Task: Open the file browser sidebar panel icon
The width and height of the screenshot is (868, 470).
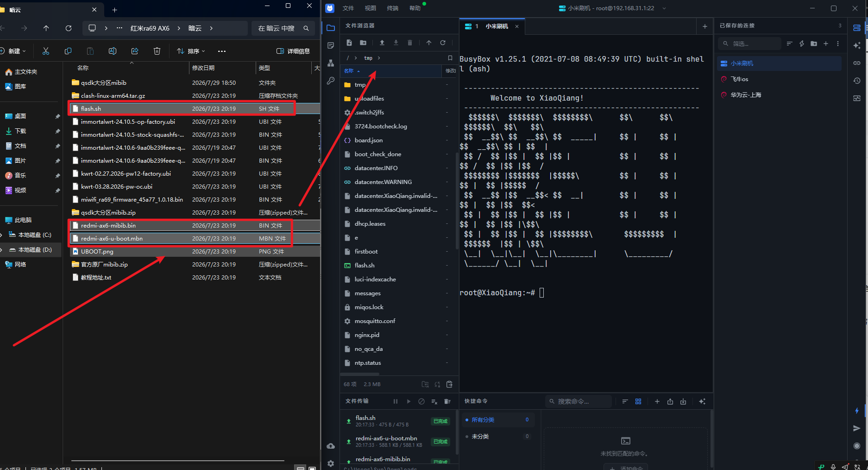Action: 330,28
